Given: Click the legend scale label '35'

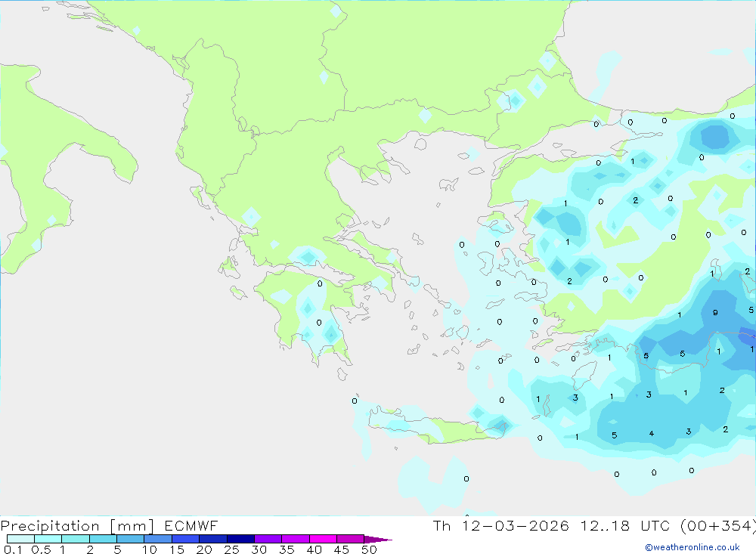Looking at the screenshot, I should point(287,549).
